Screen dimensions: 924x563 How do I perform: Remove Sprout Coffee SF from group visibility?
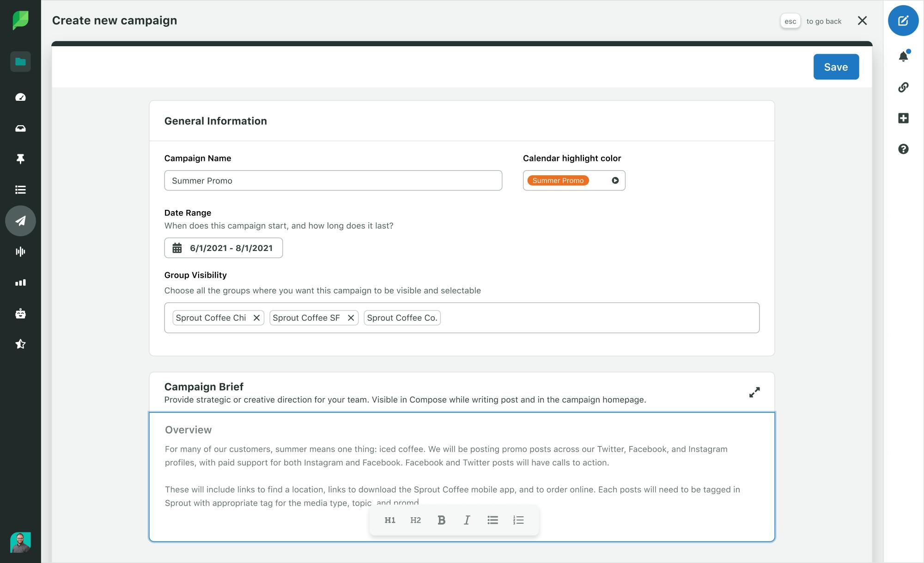tap(351, 318)
